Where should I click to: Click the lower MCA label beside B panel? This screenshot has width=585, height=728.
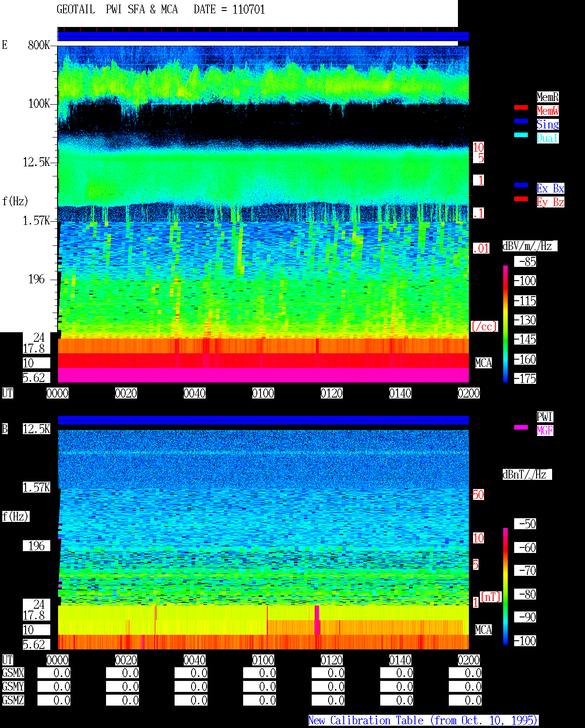[484, 630]
